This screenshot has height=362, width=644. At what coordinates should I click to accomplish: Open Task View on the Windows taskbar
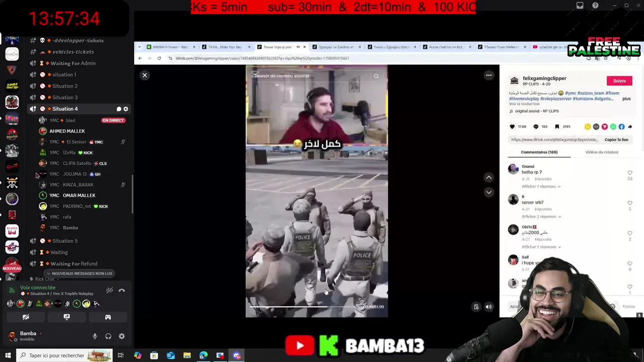(x=121, y=355)
